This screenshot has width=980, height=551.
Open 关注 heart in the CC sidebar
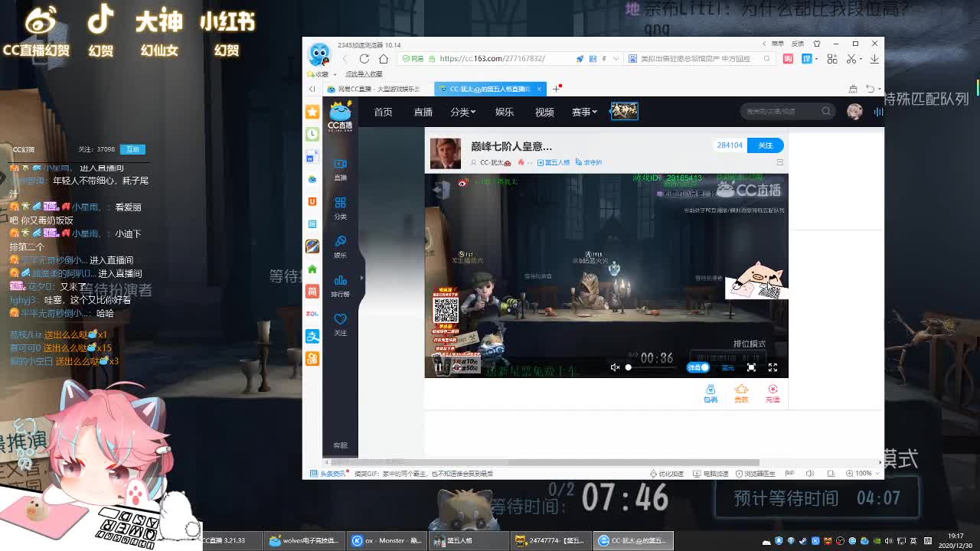[x=341, y=324]
